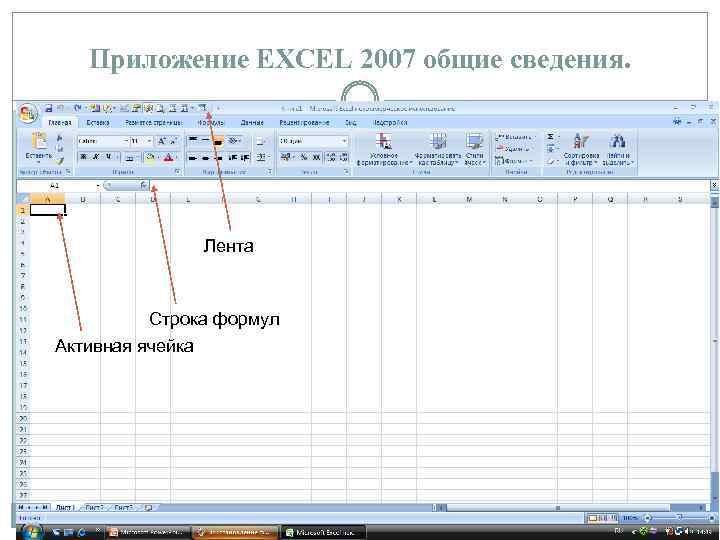Toggle bold Ж formatting
This screenshot has height=540, width=720.
click(84, 157)
